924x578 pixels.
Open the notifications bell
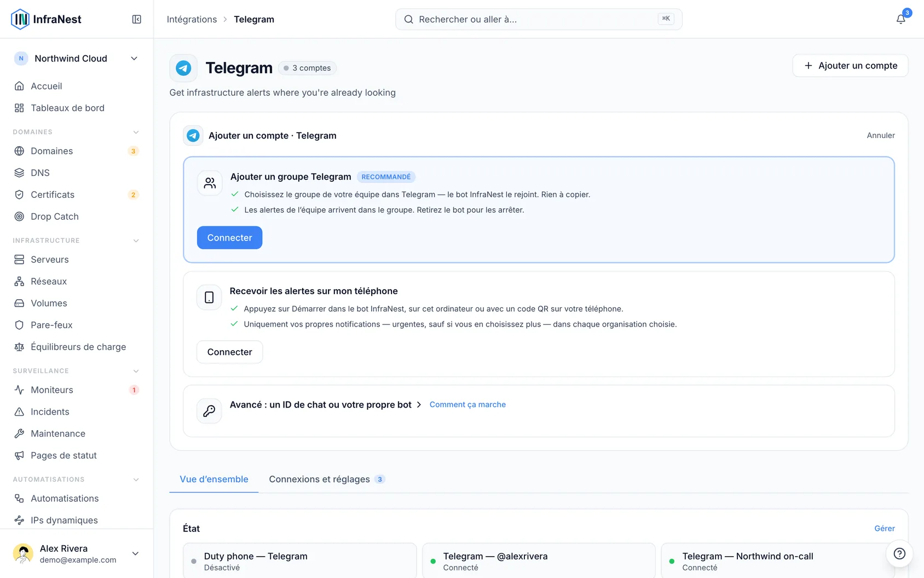(x=900, y=19)
